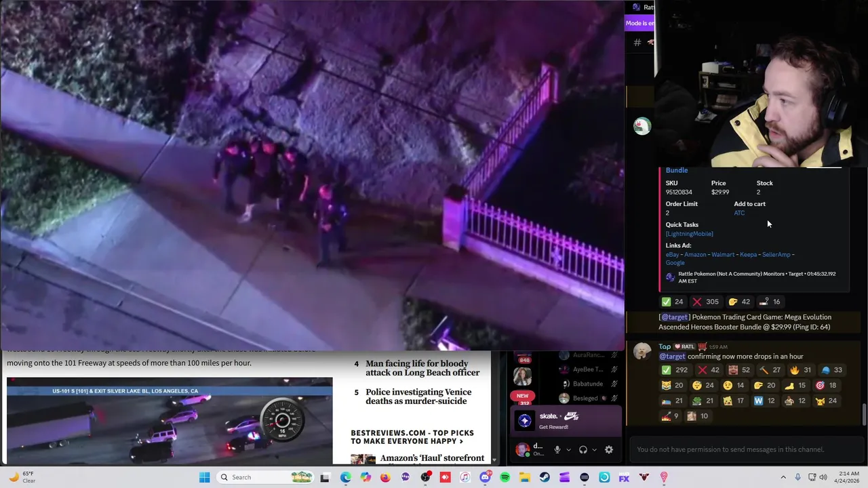Image resolution: width=868 pixels, height=488 pixels.
Task: Open the Windows Start menu
Action: tap(204, 477)
